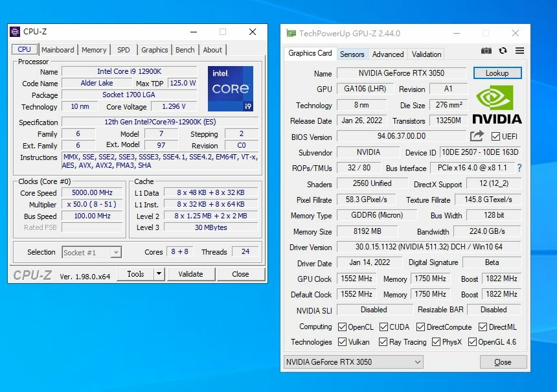Screen dimensions: 557x392
Task: Toggle the UEFI checkbox
Action: coord(495,137)
